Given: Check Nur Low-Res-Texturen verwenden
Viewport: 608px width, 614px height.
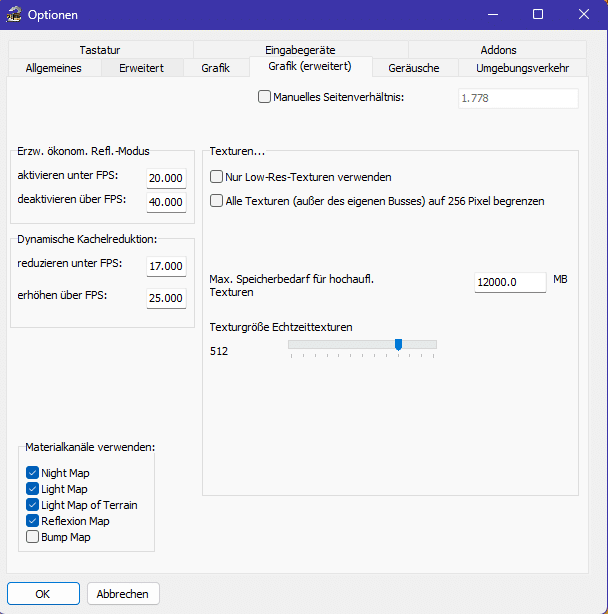Looking at the screenshot, I should 217,177.
